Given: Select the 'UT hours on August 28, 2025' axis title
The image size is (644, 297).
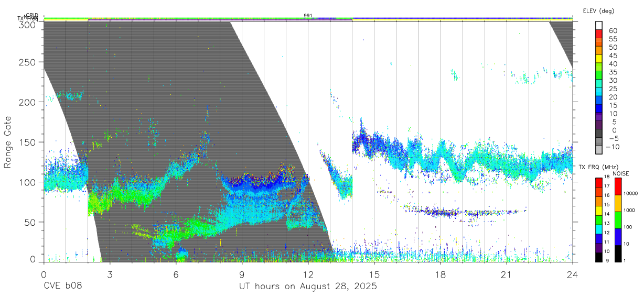Looking at the screenshot, I should [308, 287].
